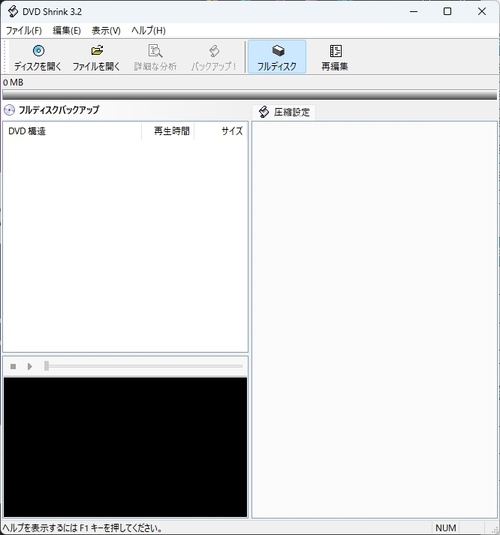Click the ディスクを開く (Open Disc) toolbar button
This screenshot has width=500, height=535.
pos(38,57)
